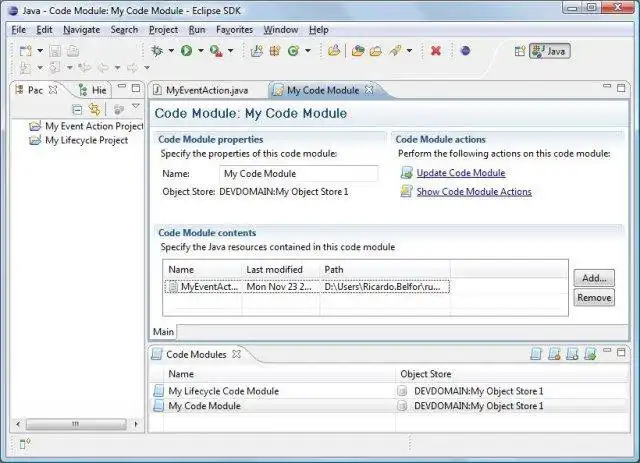This screenshot has height=463, width=640.
Task: Close the My Code Module editor tab
Action: 369,89
